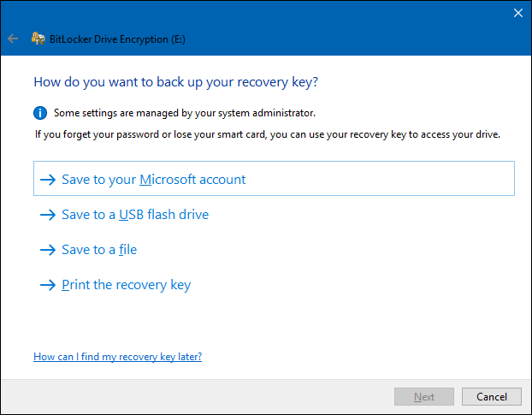Click arrow icon beside USB flash drive option
532x415 pixels.
point(47,215)
